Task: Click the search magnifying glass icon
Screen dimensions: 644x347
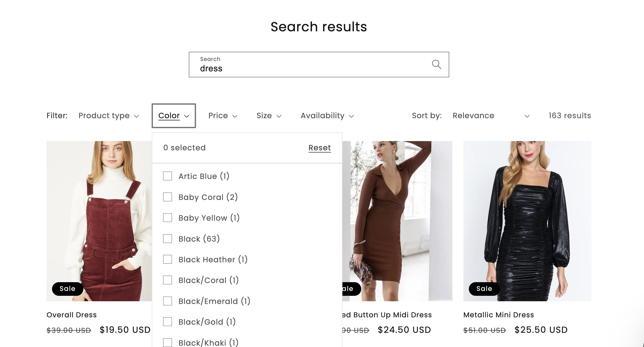Action: pos(436,65)
